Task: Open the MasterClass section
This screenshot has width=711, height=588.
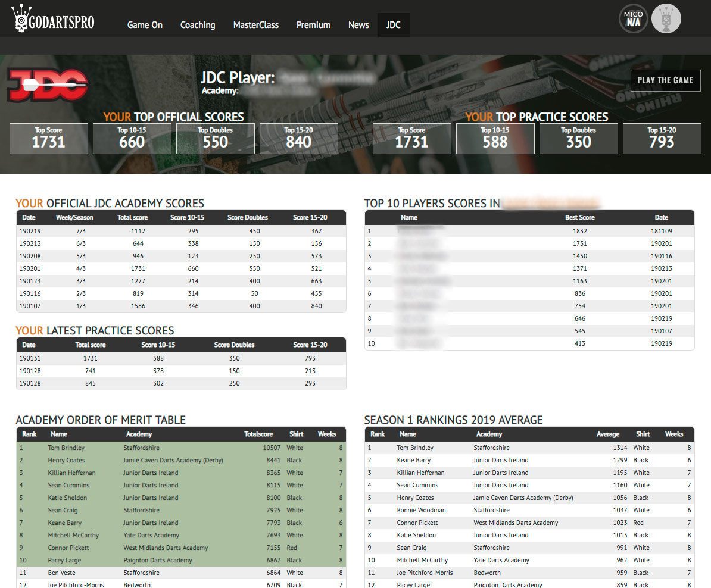Action: [255, 25]
